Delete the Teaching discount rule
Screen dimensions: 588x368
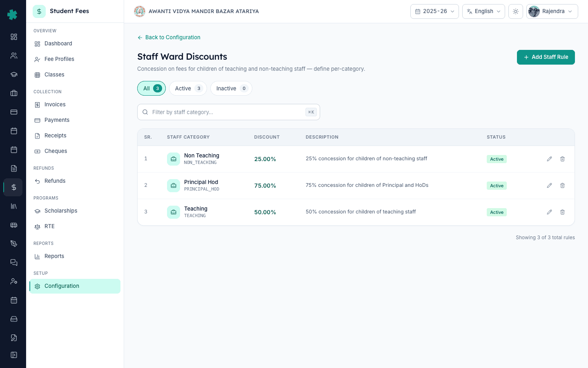562,212
